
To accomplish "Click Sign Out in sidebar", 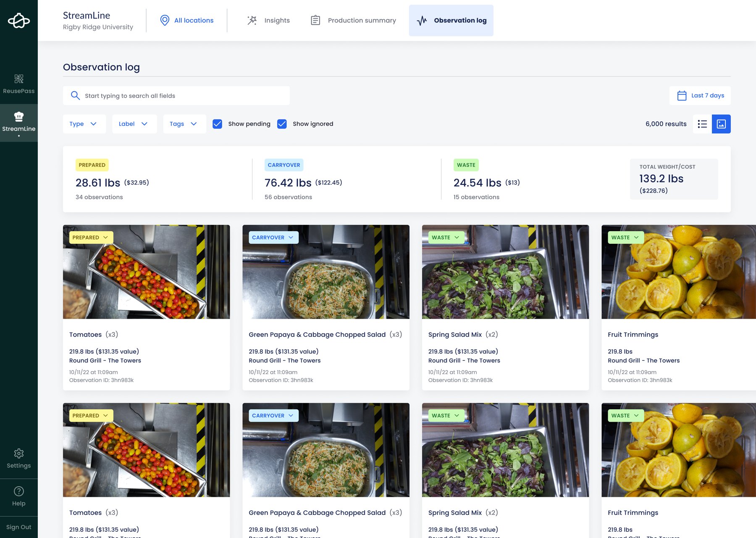I will tap(19, 527).
